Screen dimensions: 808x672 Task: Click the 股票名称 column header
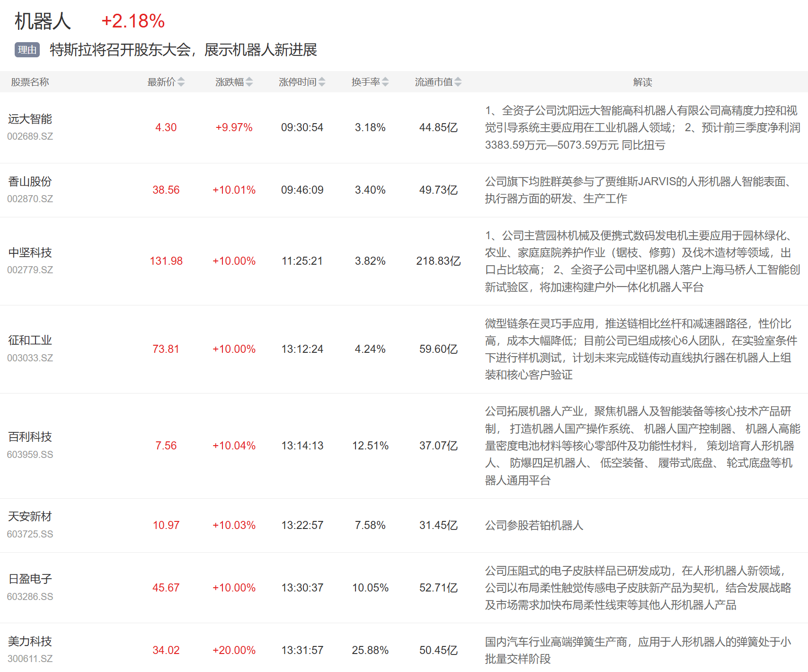pos(30,82)
